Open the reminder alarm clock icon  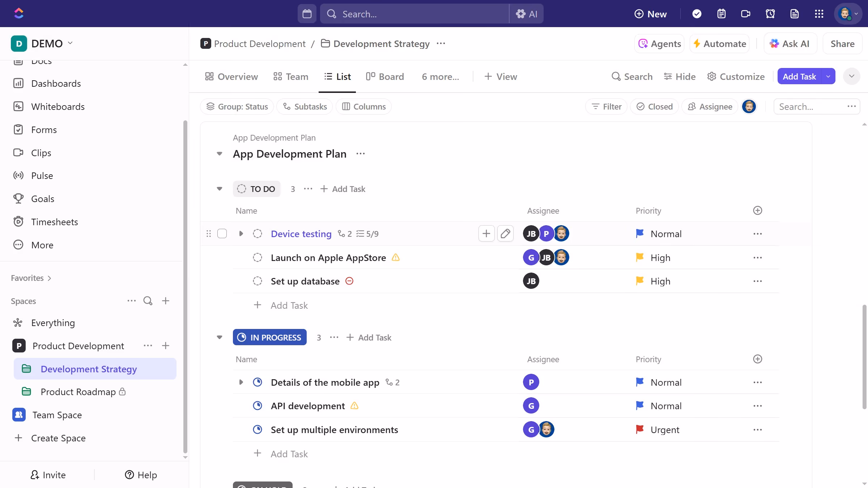pos(770,14)
